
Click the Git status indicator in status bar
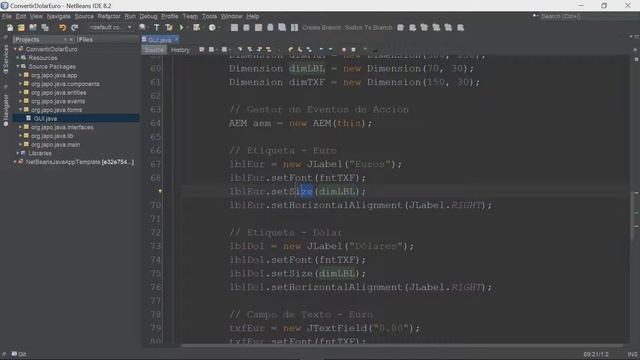18,354
